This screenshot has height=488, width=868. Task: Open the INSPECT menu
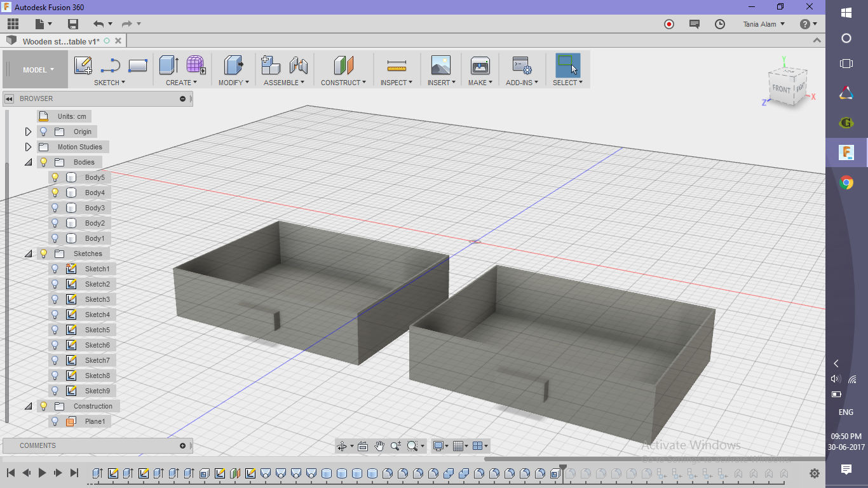(x=397, y=83)
